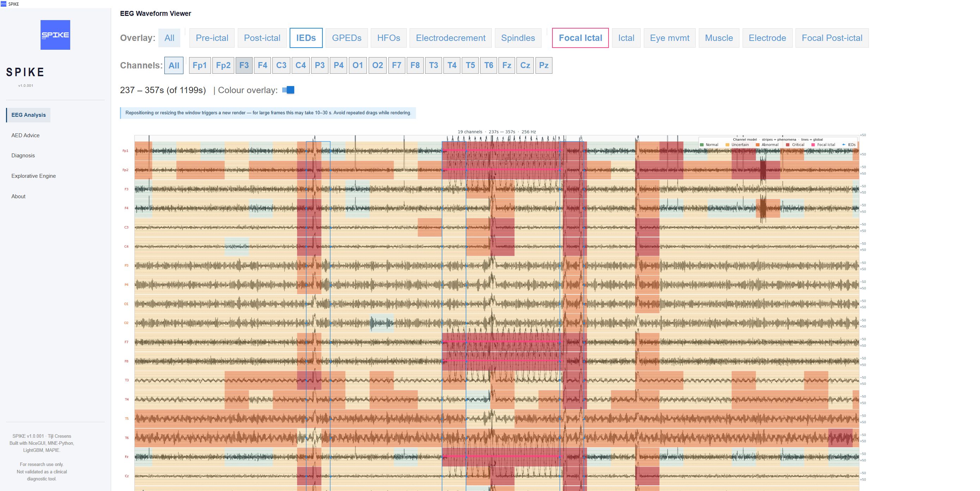
Task: Select channel P4
Action: 339,65
